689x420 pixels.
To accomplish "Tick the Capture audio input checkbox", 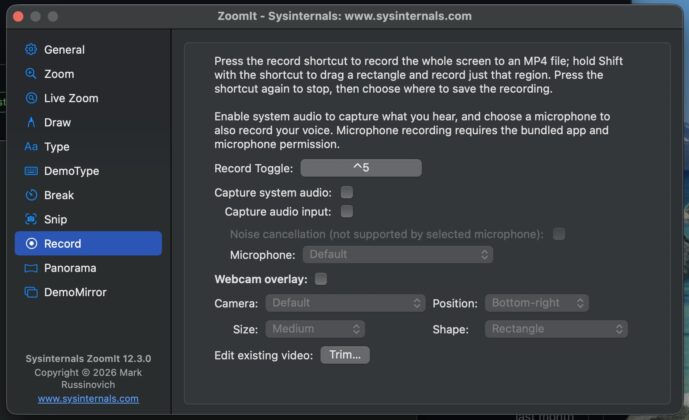I will point(347,211).
